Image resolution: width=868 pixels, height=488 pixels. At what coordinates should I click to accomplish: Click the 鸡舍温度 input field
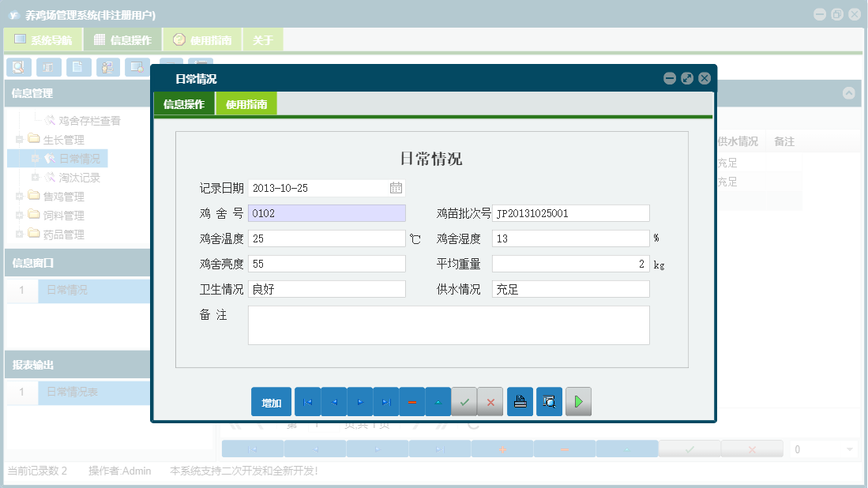point(326,238)
